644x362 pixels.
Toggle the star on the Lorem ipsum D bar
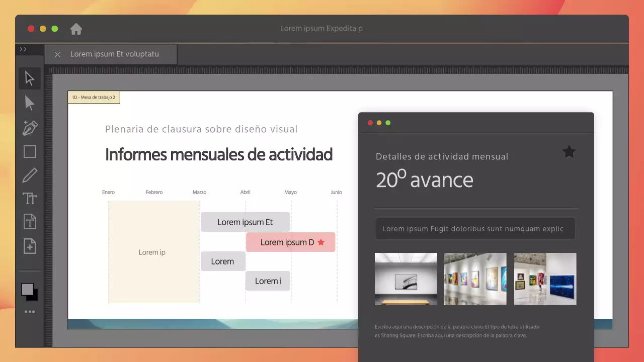[320, 242]
